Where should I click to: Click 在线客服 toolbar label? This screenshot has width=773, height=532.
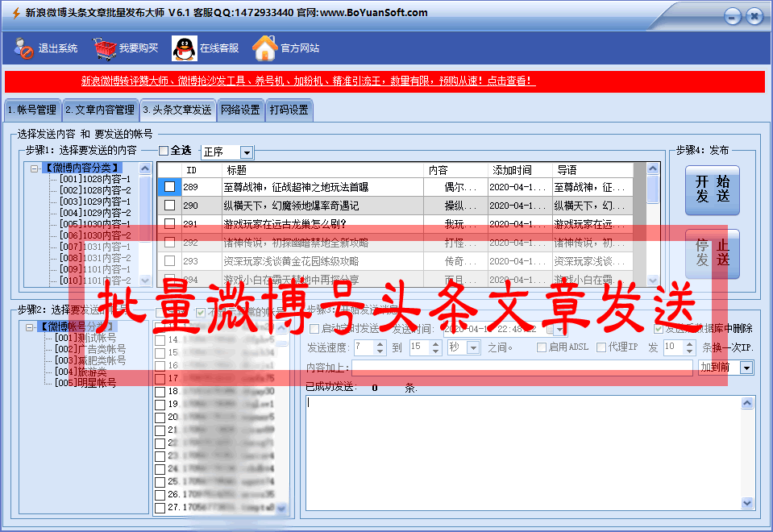(x=219, y=48)
